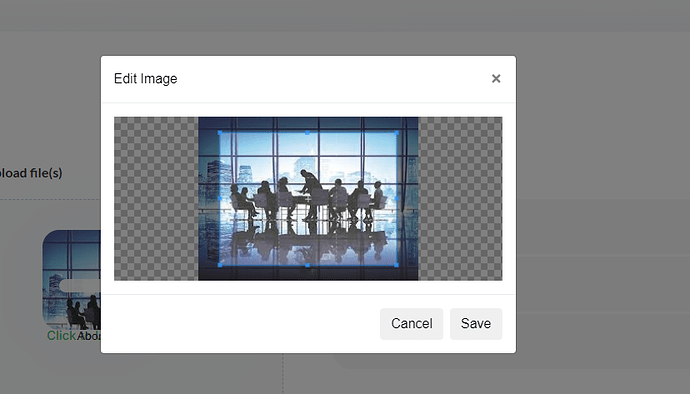
Task: Select the right-middle crop handle
Action: tap(396, 199)
